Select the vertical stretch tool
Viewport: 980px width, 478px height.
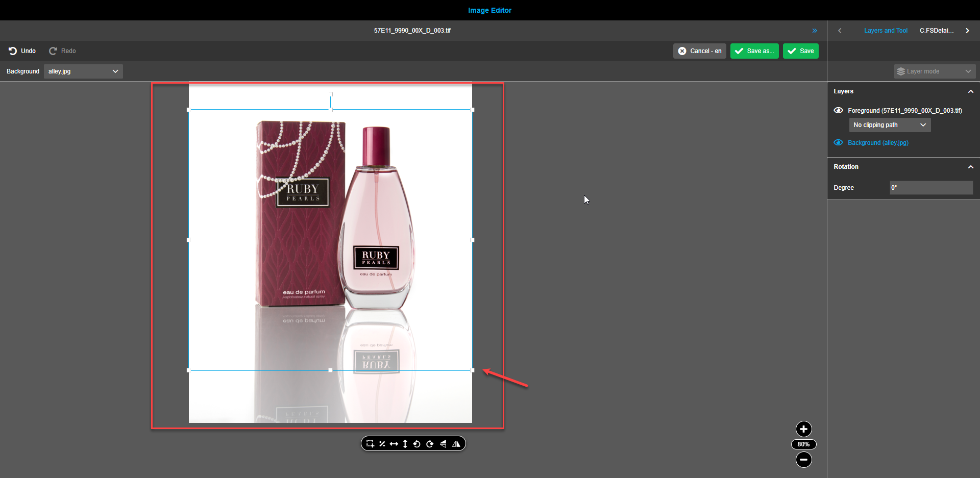405,443
